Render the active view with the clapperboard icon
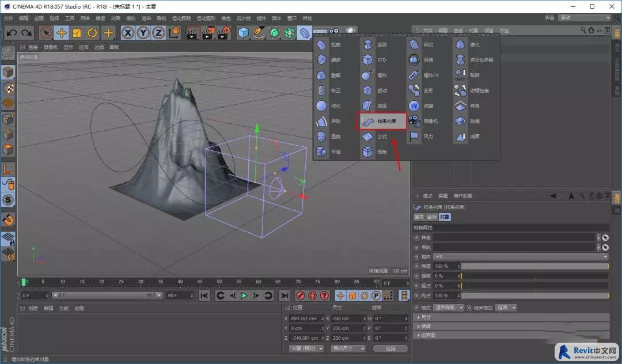 coord(192,32)
